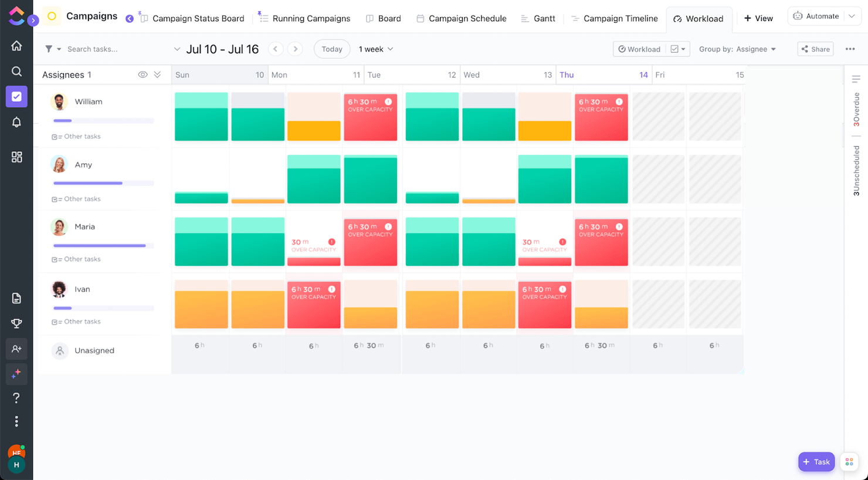This screenshot has height=480, width=868.
Task: Open the Tasks checkmark icon in sidebar
Action: pos(16,97)
